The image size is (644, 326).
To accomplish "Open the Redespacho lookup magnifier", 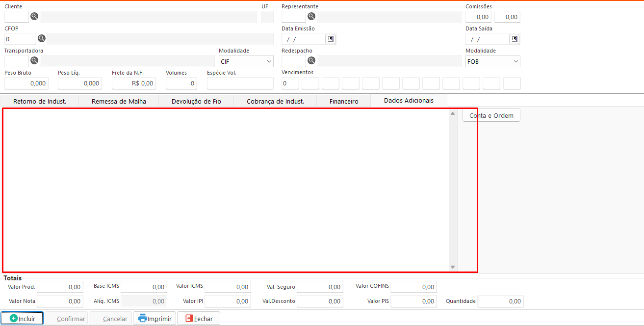I will [311, 60].
